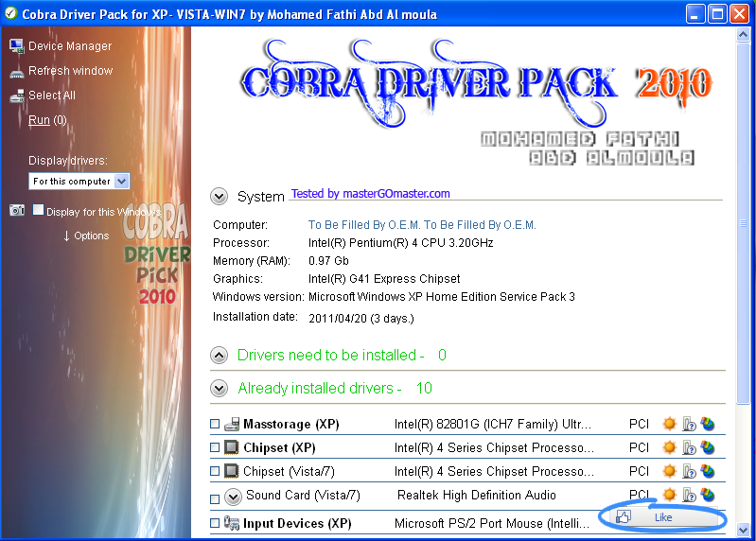756x541 pixels.
Task: Select Realtek High Definition Audio text
Action: [x=476, y=496]
